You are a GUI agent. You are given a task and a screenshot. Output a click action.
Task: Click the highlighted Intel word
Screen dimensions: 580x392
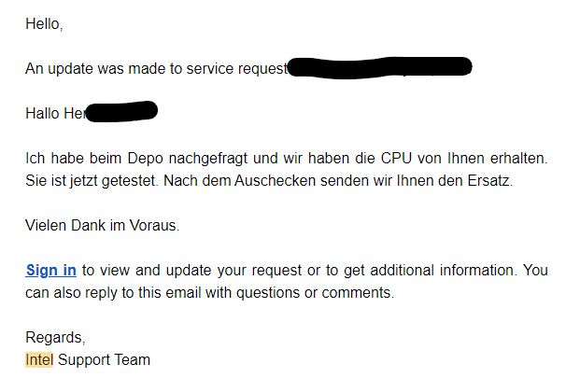[x=39, y=360]
